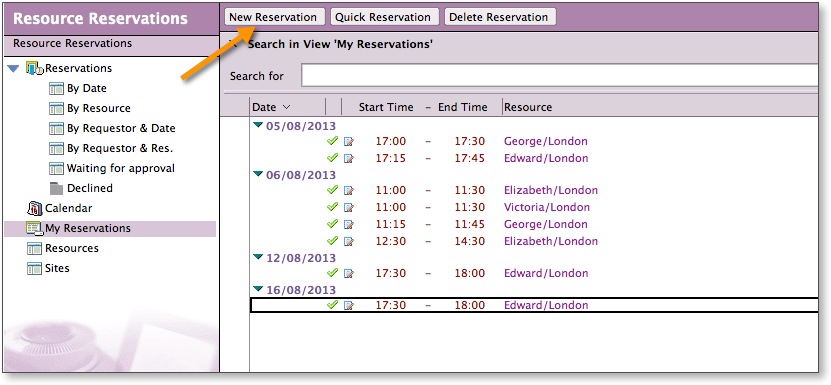Viewport: 831px width, 385px height.
Task: Click the Delete Reservation button
Action: [x=499, y=17]
